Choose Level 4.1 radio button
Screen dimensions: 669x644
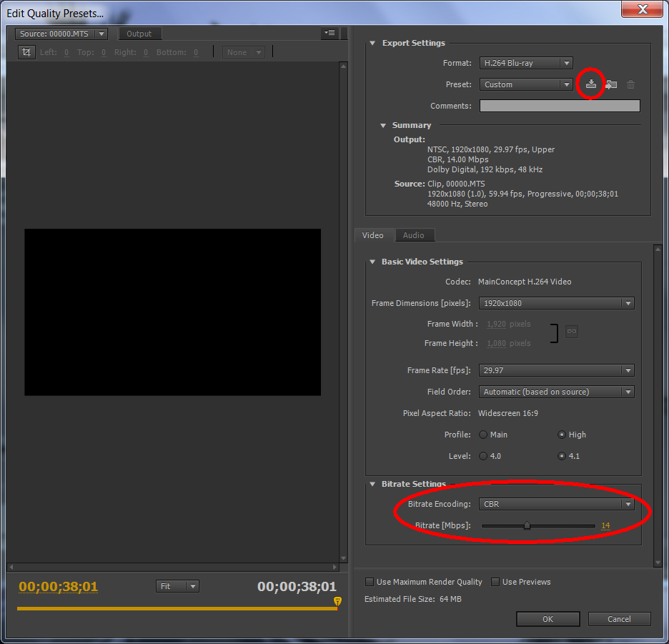[x=562, y=456]
